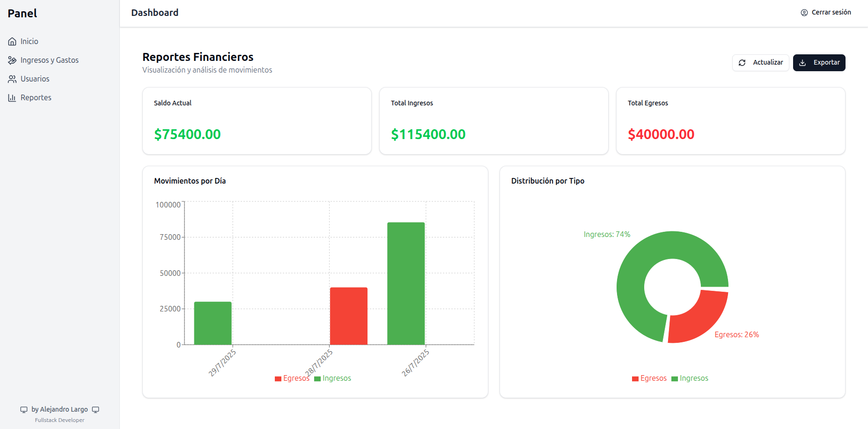Toggle Egresos in the Movimientos por Día legend
This screenshot has height=429, width=868.
(x=292, y=378)
